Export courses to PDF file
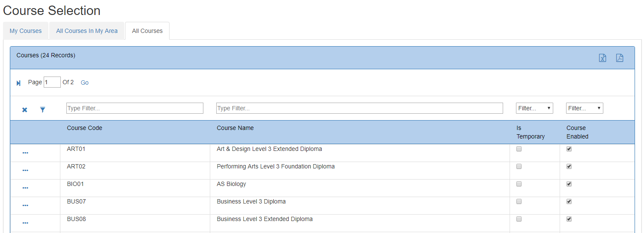The width and height of the screenshot is (644, 233). point(620,58)
